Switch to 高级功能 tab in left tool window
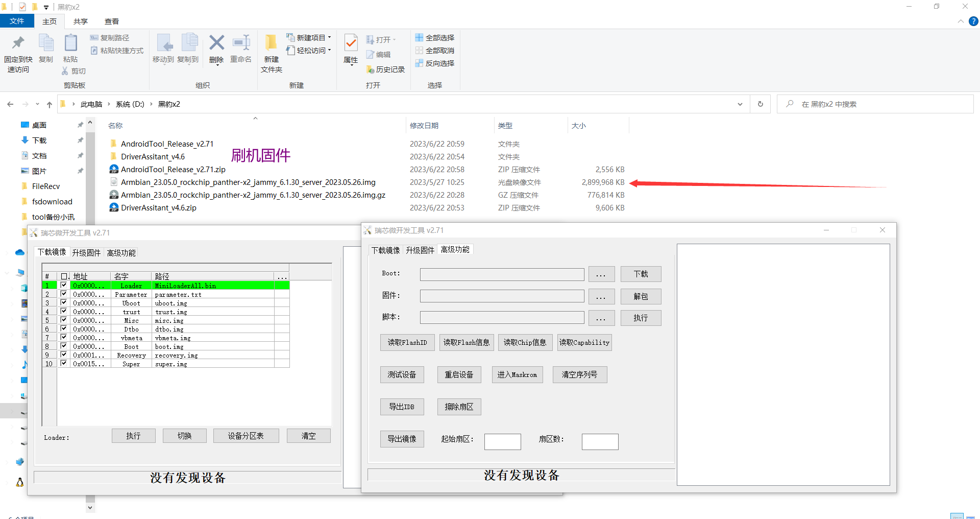Image resolution: width=980 pixels, height=519 pixels. [x=121, y=253]
